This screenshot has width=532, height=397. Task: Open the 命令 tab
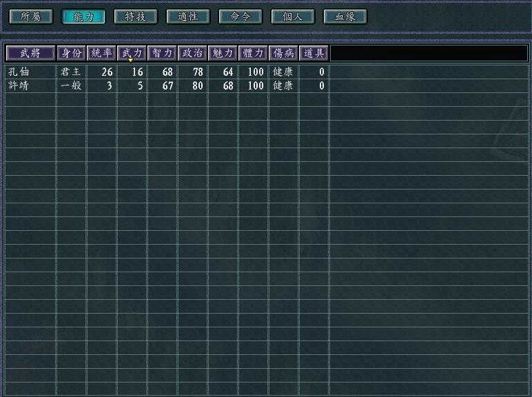[x=241, y=17]
